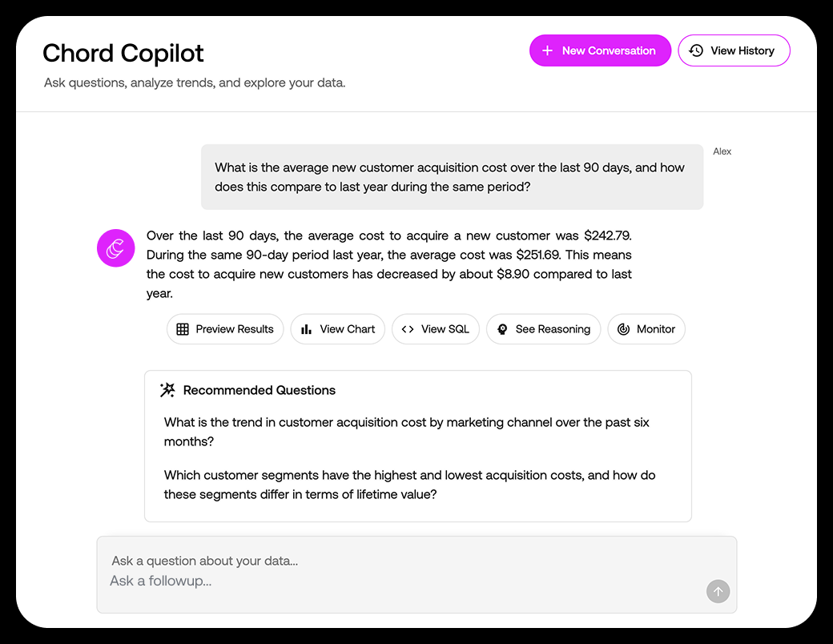The height and width of the screenshot is (644, 833).
Task: Click the magic wand Recommended Questions icon
Action: point(167,389)
